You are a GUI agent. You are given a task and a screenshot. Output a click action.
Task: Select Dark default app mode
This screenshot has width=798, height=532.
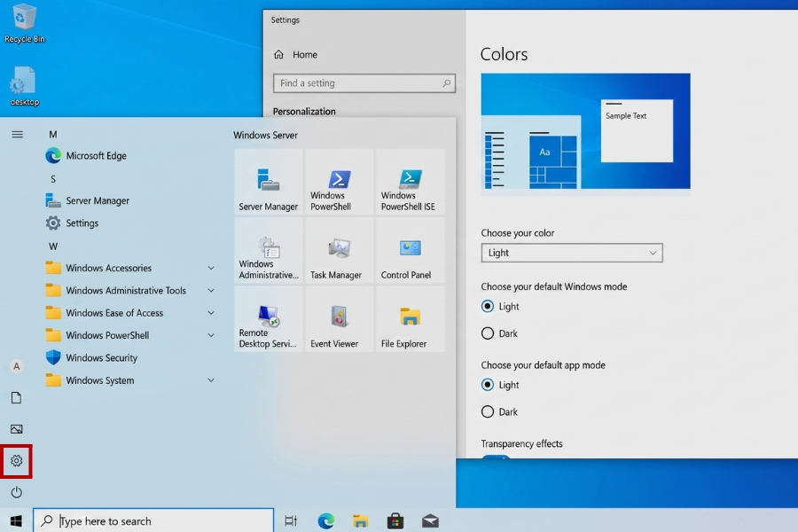click(x=488, y=411)
